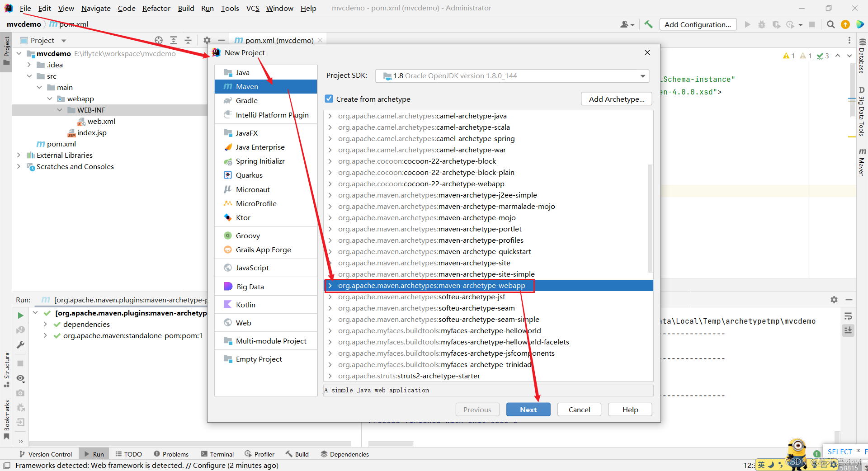Expand dependencies node in Run tree

point(45,324)
